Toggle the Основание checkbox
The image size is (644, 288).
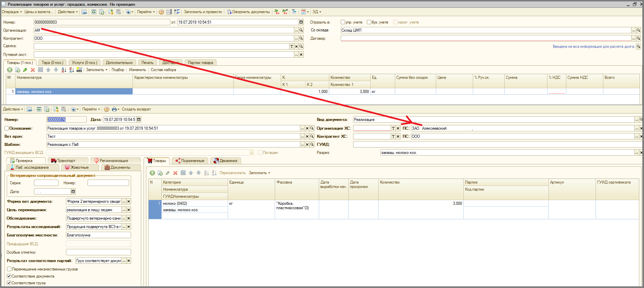[6, 128]
